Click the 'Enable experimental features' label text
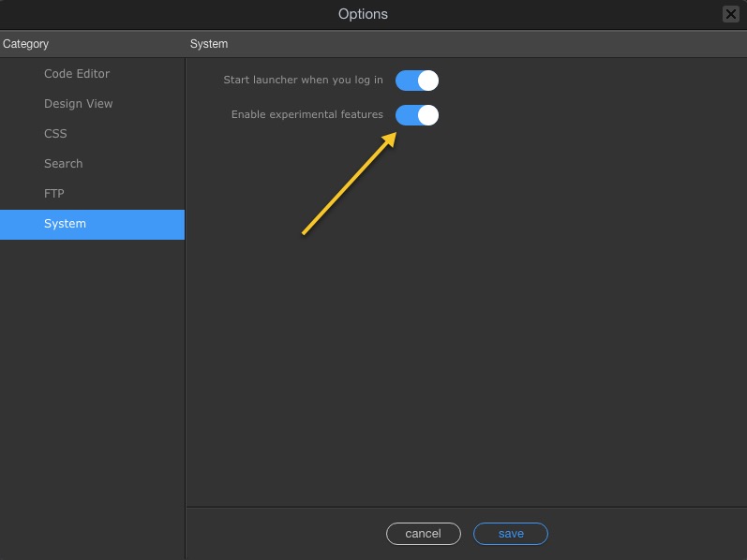Image resolution: width=747 pixels, height=560 pixels. click(x=307, y=115)
